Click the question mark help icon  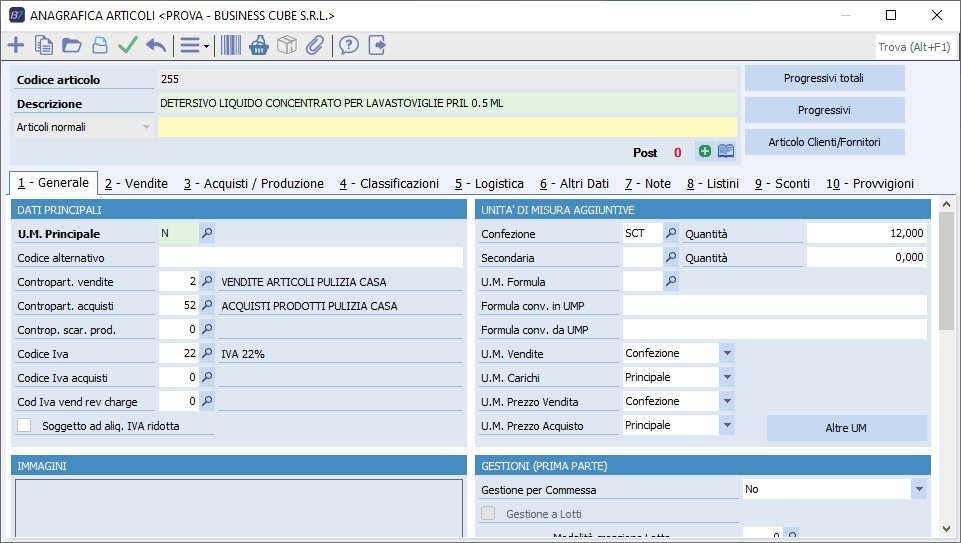click(348, 45)
